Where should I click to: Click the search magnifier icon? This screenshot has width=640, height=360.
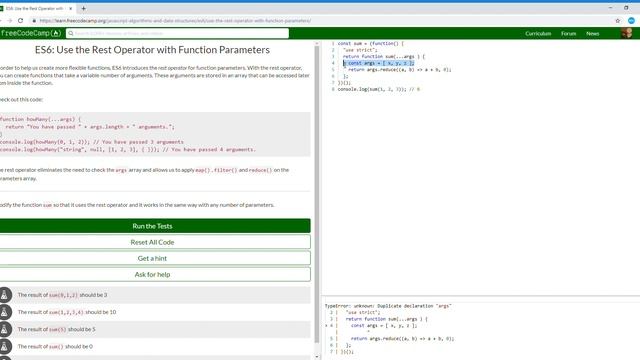click(x=71, y=33)
